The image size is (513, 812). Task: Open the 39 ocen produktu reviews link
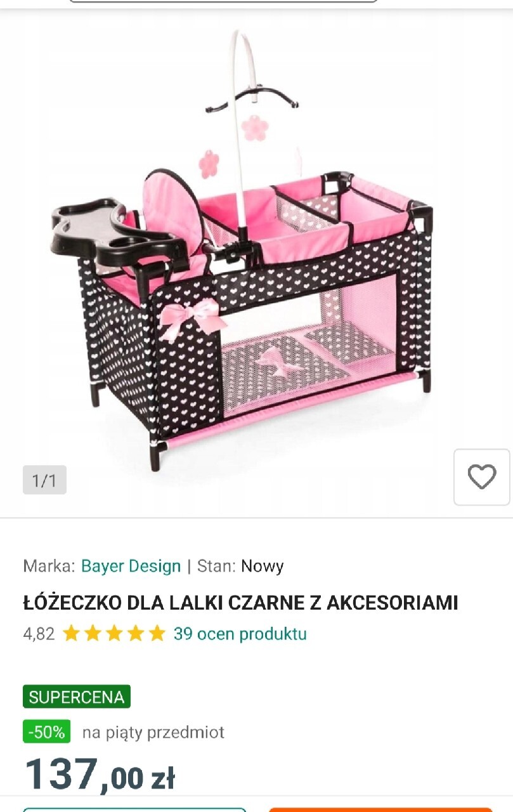point(240,634)
